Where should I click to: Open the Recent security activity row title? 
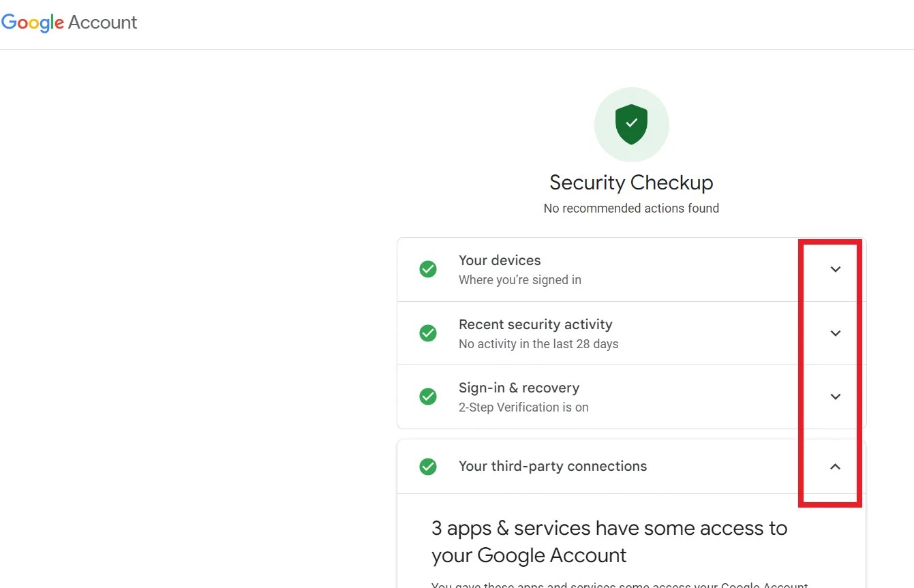tap(535, 324)
